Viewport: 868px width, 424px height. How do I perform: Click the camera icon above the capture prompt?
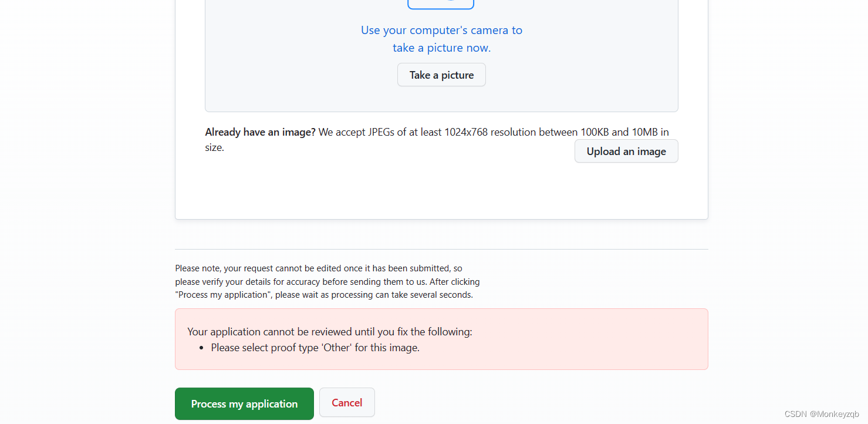(x=441, y=4)
